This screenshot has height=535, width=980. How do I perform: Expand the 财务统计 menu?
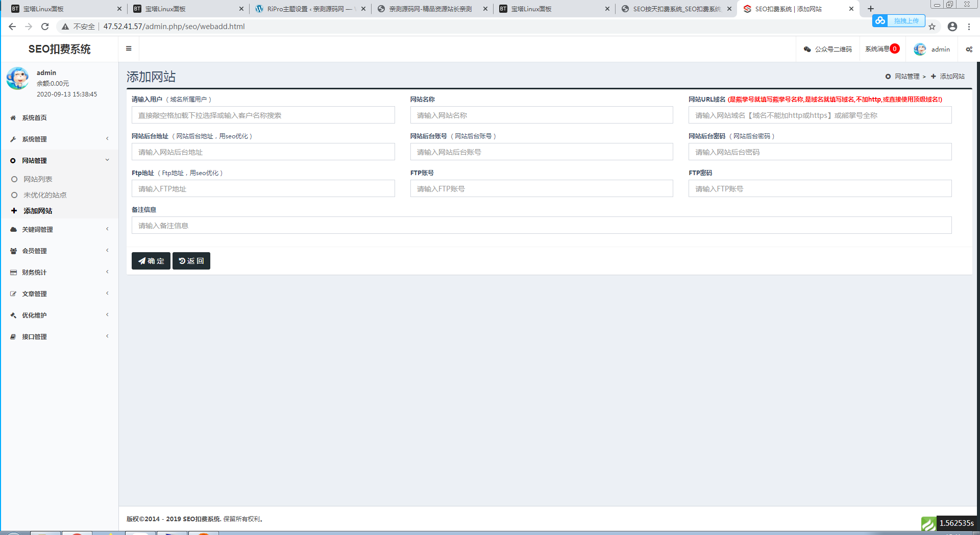(59, 273)
